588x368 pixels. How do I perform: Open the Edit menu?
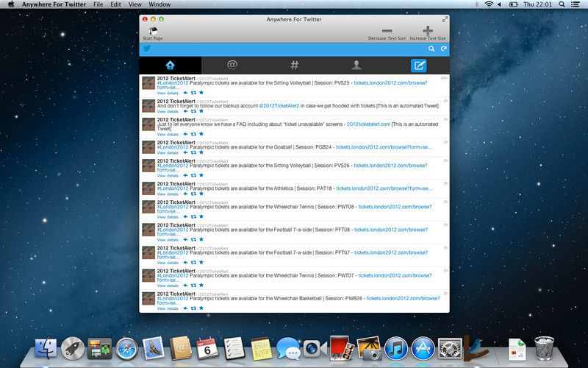115,4
